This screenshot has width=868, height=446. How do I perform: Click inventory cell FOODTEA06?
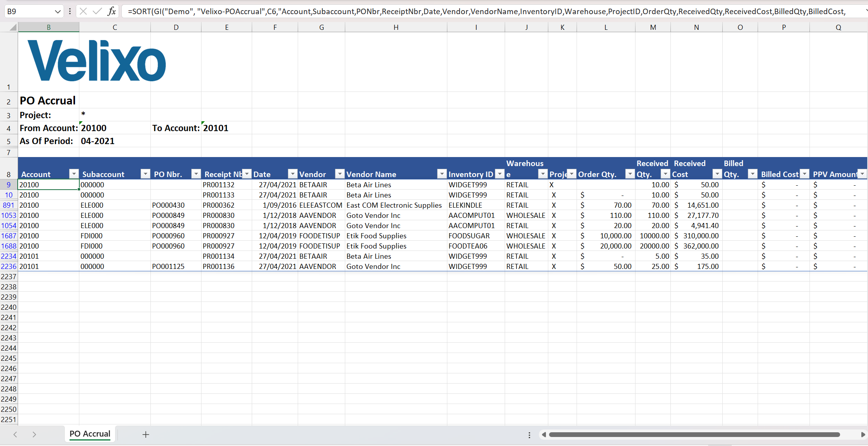476,246
